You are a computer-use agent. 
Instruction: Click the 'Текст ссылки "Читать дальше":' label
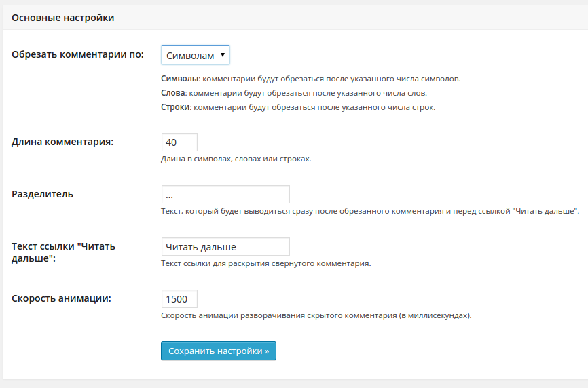64,252
